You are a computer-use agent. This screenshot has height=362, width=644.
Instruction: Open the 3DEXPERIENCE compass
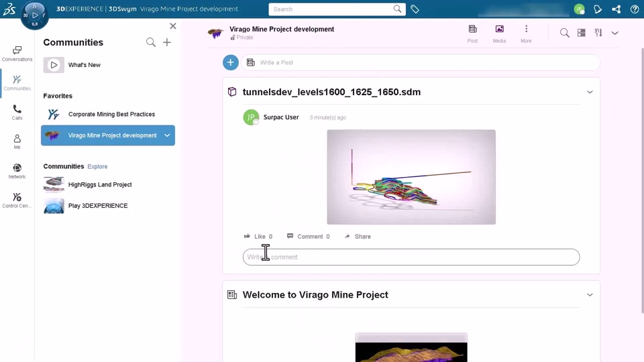tap(34, 15)
